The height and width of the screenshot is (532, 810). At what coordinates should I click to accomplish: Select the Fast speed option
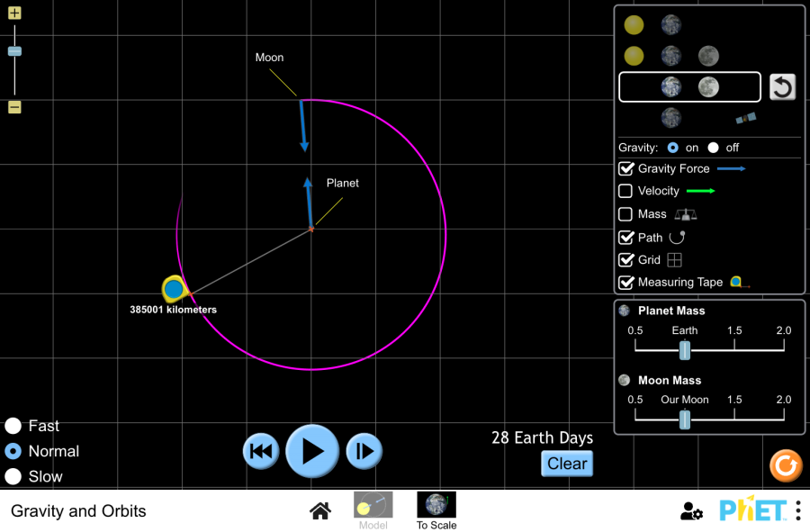[13, 426]
